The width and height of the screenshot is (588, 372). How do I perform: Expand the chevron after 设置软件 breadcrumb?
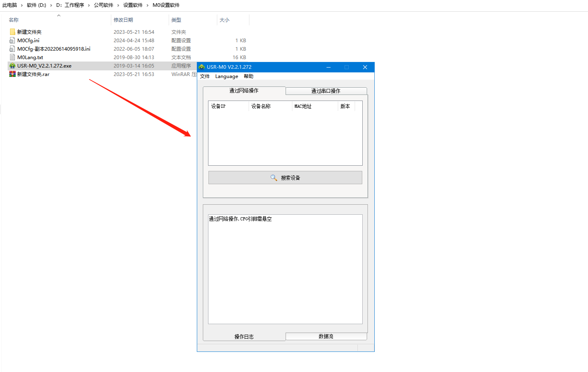(148, 5)
